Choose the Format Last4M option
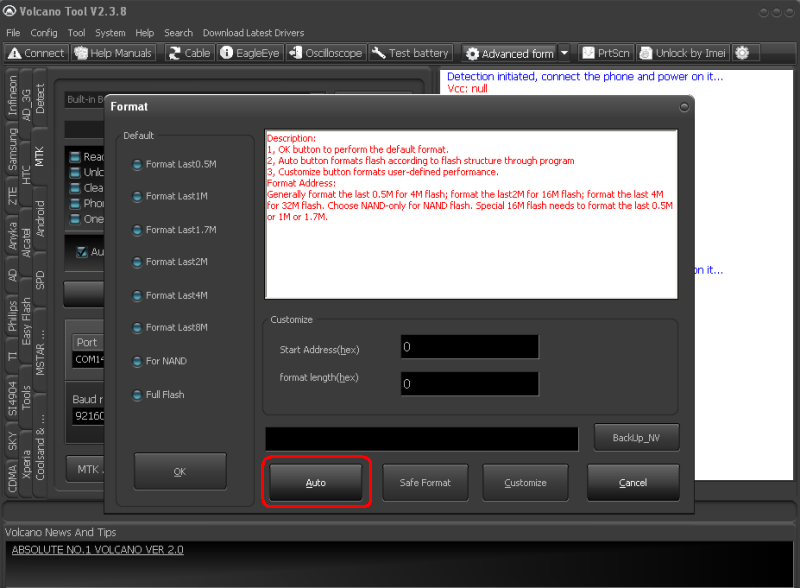Image resolution: width=800 pixels, height=588 pixels. (136, 295)
